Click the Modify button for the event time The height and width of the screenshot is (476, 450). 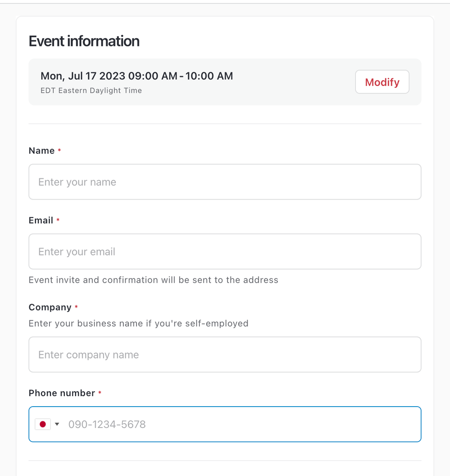(x=382, y=82)
